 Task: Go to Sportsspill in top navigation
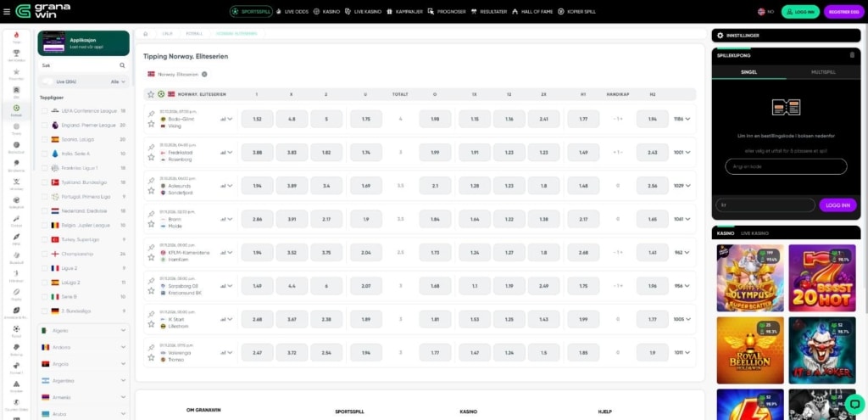251,12
